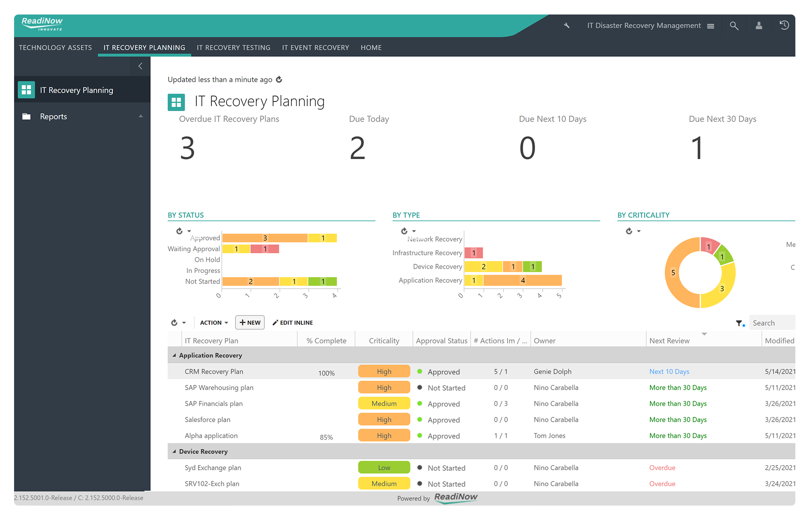Viewport: 812px width, 521px height.
Task: Open By Status chart options dropdown arrow
Action: coord(189,231)
